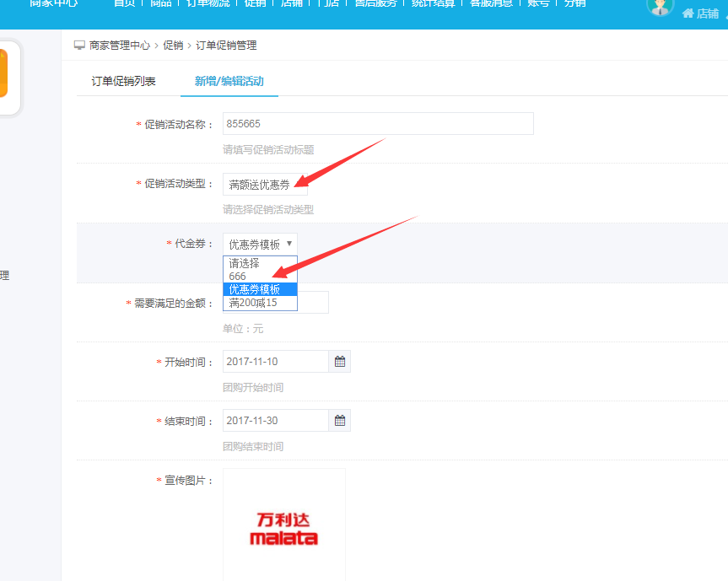The height and width of the screenshot is (581, 728).
Task: Click the malata promotional image thumbnail
Action: pos(284,527)
